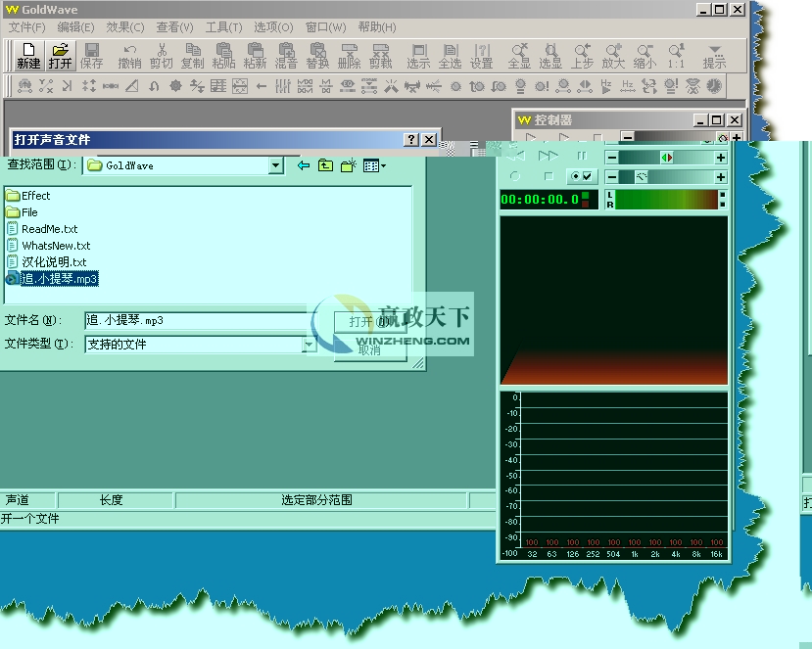The image size is (812, 649).
Task: Open the view menu dropdown in file dialog
Action: tap(374, 165)
